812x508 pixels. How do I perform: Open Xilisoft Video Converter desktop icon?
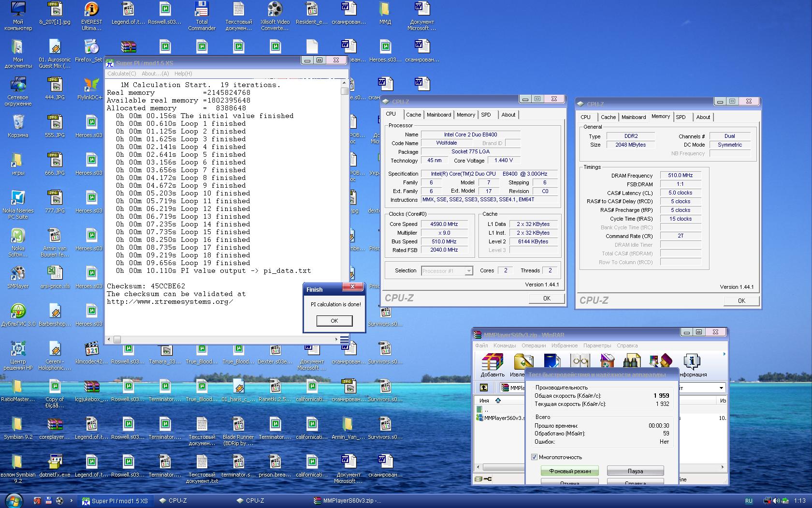pyautogui.click(x=275, y=16)
